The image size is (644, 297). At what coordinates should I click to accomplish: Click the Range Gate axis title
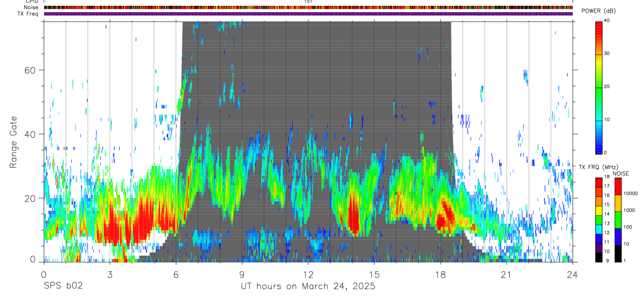point(14,143)
